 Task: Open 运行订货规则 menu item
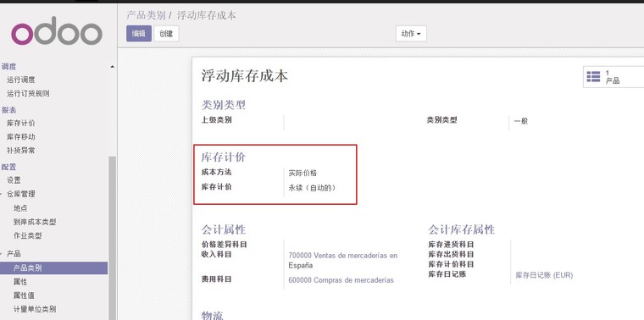(28, 93)
